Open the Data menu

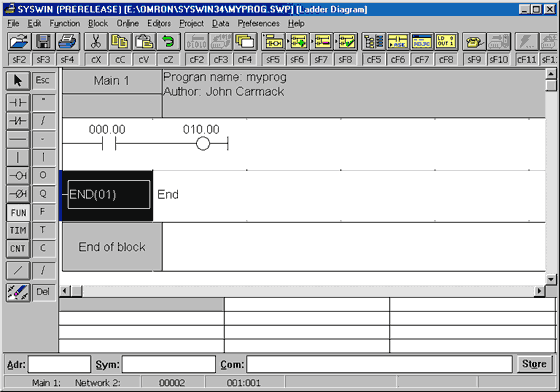[x=220, y=24]
